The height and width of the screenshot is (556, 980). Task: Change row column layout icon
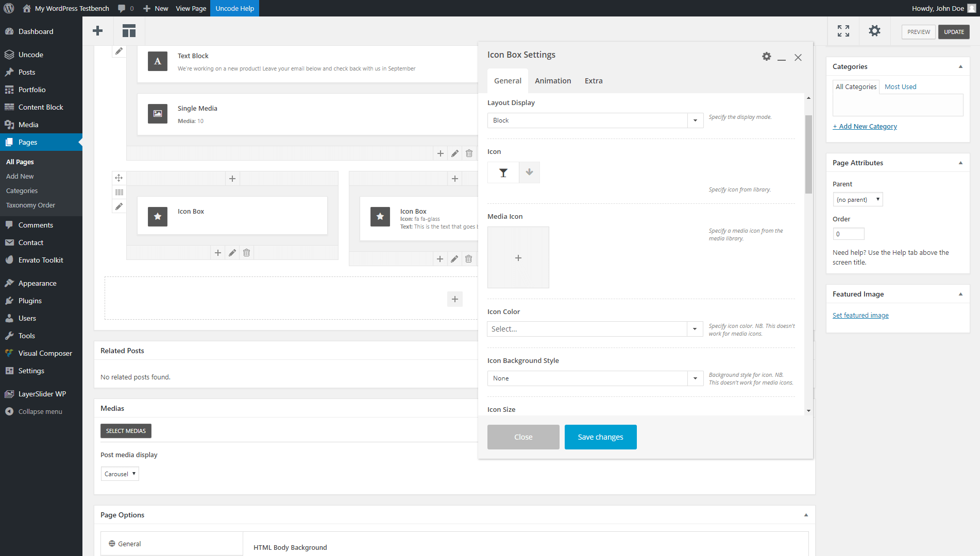pos(119,192)
